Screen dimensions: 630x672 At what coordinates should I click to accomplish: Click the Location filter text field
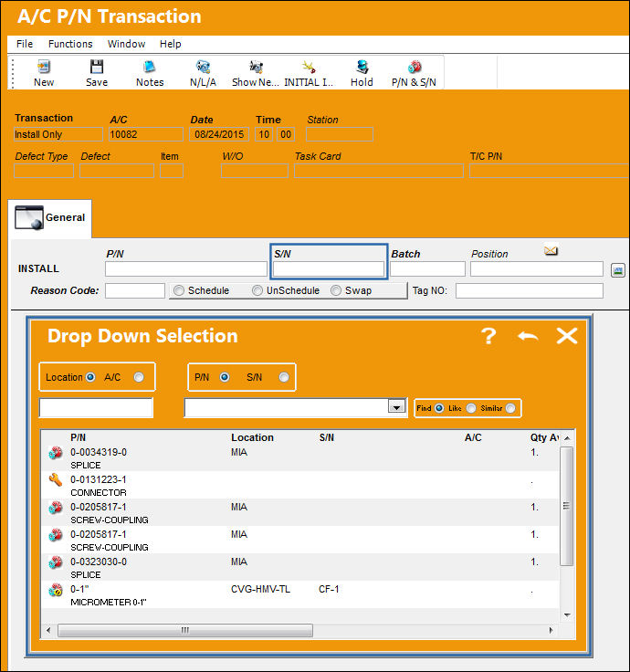coord(96,407)
